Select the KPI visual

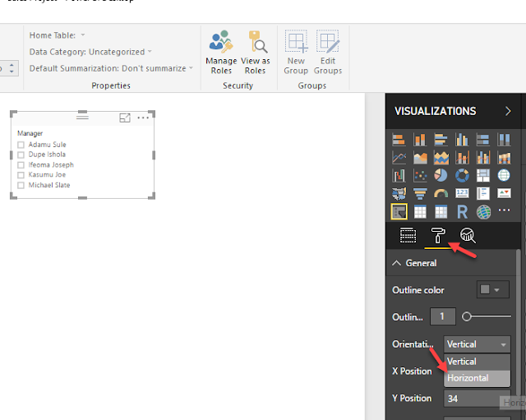[x=504, y=193]
